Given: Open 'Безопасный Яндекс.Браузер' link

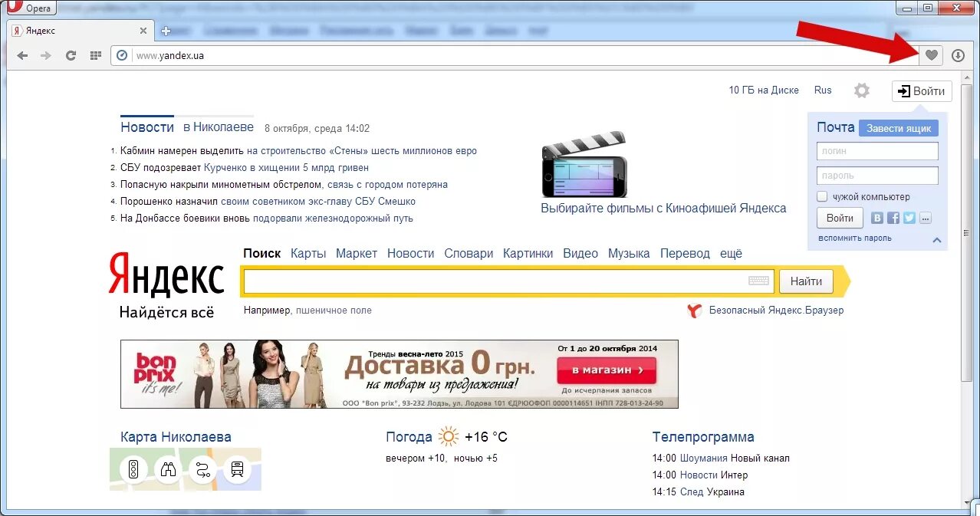Looking at the screenshot, I should 776,311.
